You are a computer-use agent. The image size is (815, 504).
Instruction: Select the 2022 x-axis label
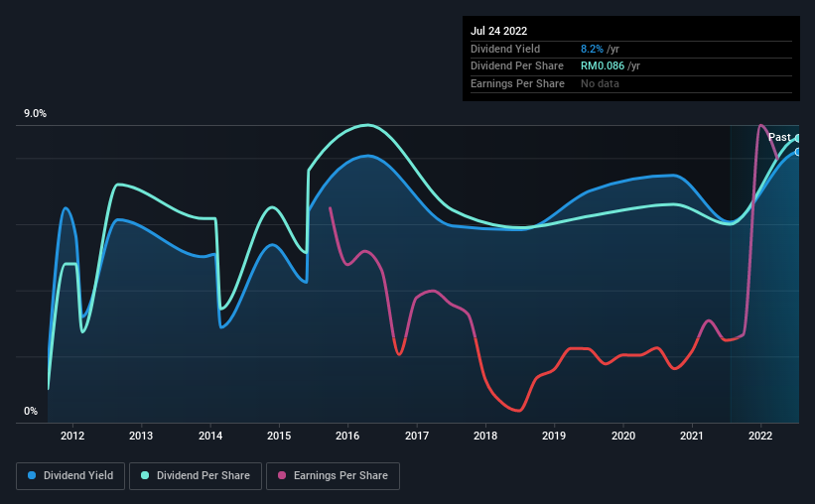pos(759,436)
